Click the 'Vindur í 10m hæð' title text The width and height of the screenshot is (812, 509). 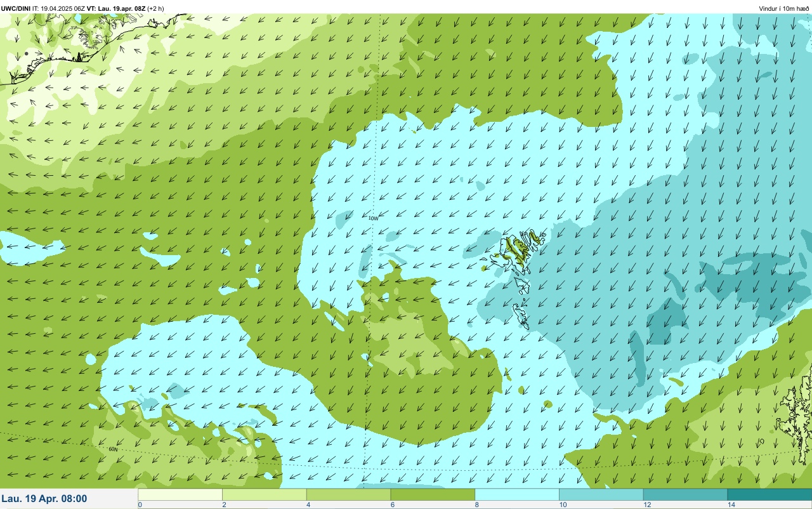784,8
